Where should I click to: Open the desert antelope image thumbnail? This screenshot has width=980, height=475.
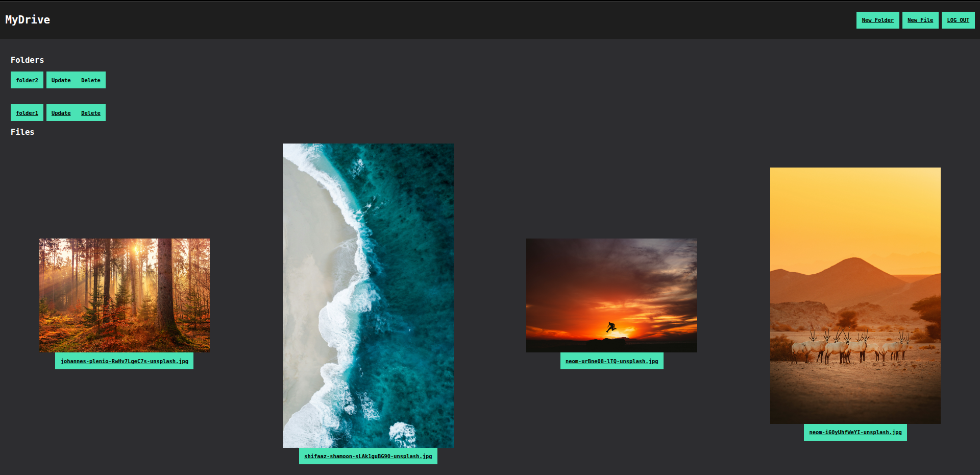pos(855,296)
